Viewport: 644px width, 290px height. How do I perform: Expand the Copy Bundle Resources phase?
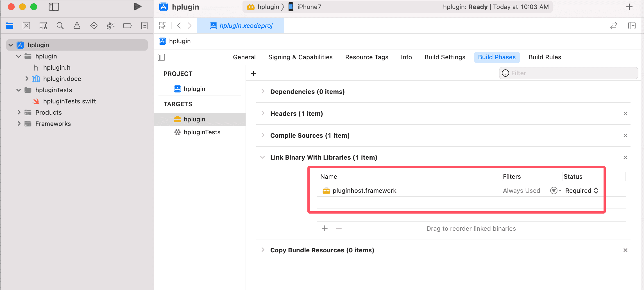263,250
